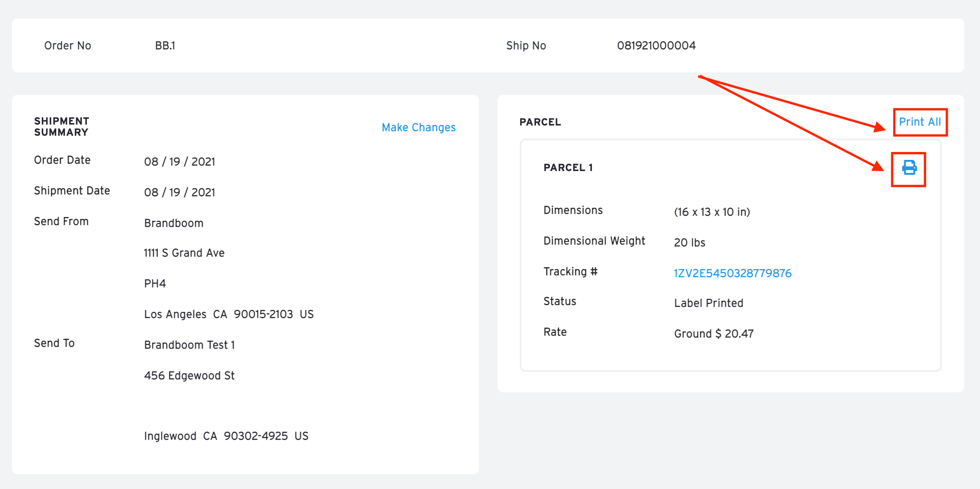Select Los Angeles CA 90015-2103 US line
The image size is (980, 489).
click(229, 314)
